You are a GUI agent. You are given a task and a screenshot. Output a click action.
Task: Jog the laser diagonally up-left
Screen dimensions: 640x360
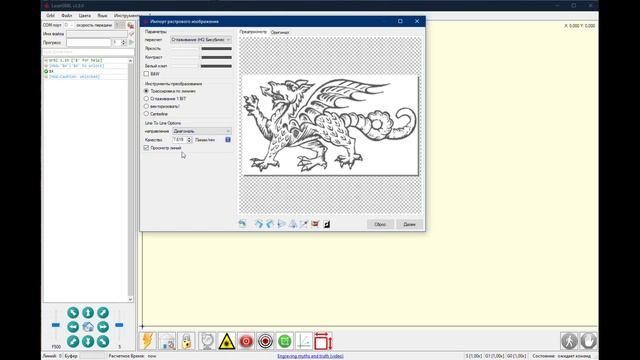point(73,312)
